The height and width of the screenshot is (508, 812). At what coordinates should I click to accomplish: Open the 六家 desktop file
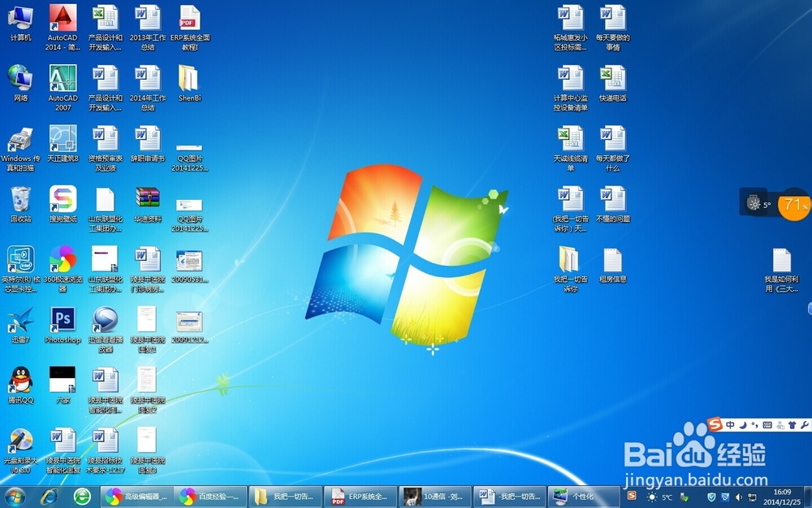pyautogui.click(x=63, y=385)
